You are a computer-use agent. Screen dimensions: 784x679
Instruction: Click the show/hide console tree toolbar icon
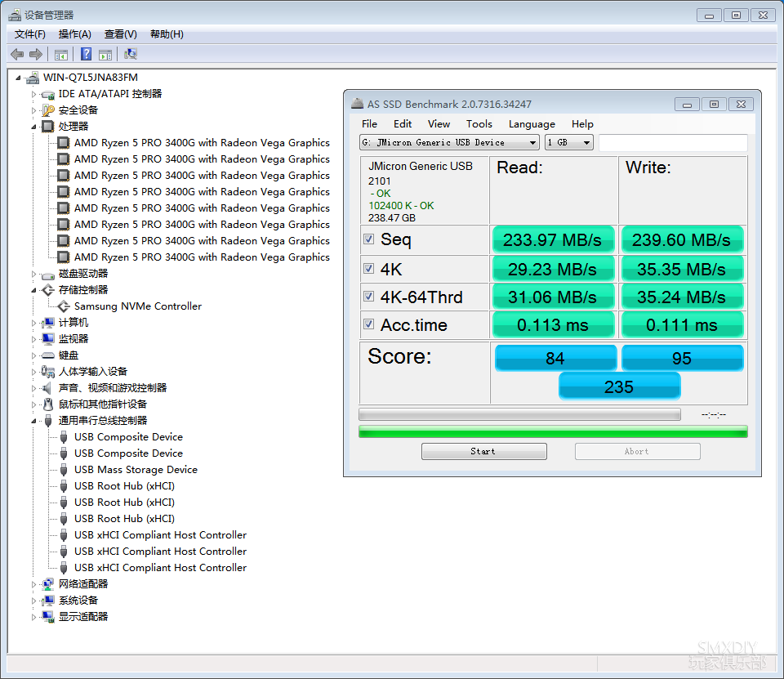point(61,54)
